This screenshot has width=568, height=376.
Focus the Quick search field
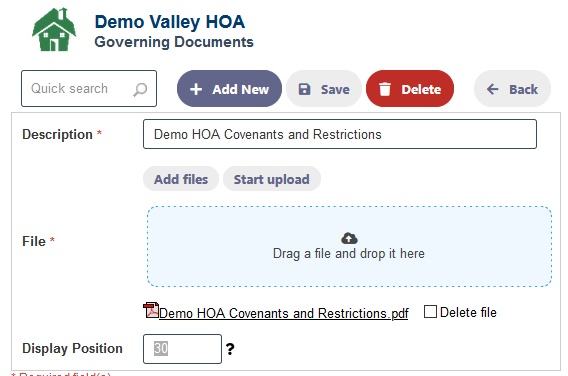(x=89, y=89)
